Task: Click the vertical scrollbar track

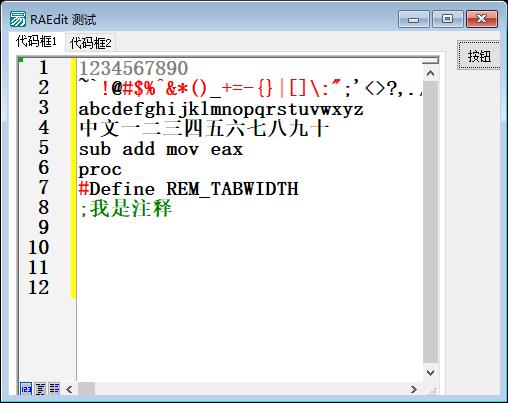Action: [x=430, y=223]
